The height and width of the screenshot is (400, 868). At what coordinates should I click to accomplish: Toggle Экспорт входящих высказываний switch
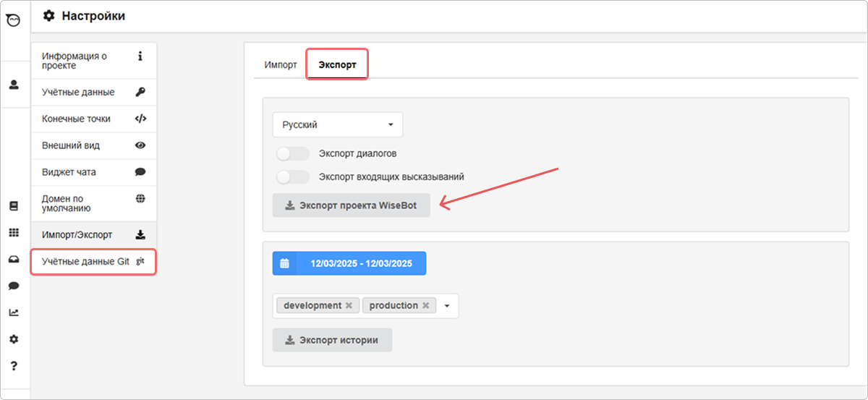coord(292,176)
